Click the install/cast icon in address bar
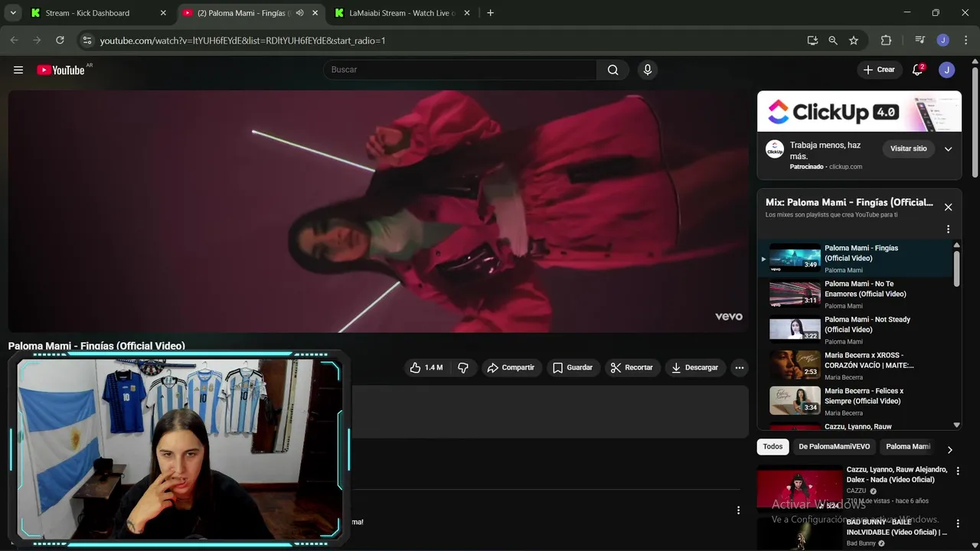The image size is (980, 551). (812, 41)
